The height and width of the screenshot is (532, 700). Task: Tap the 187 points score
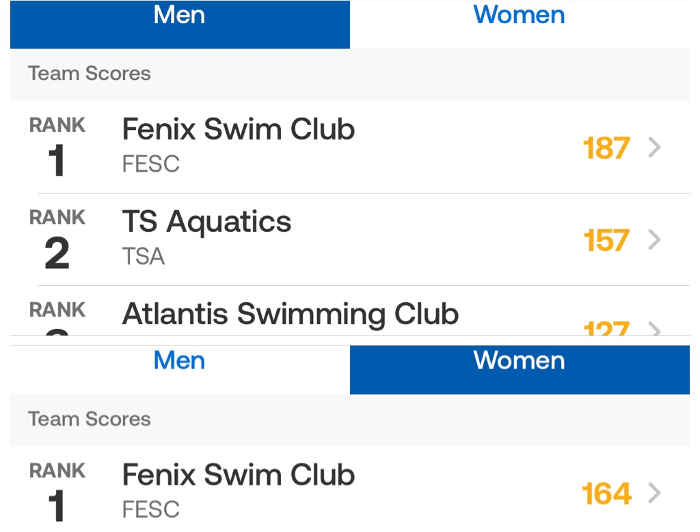(606, 148)
